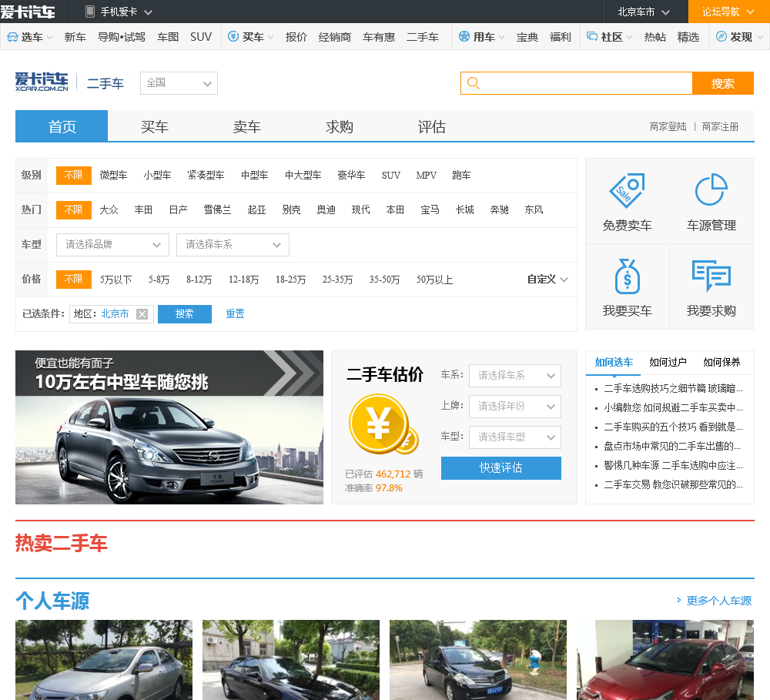The width and height of the screenshot is (770, 700).
Task: Go to 二手车 in top navigation
Action: click(x=422, y=37)
